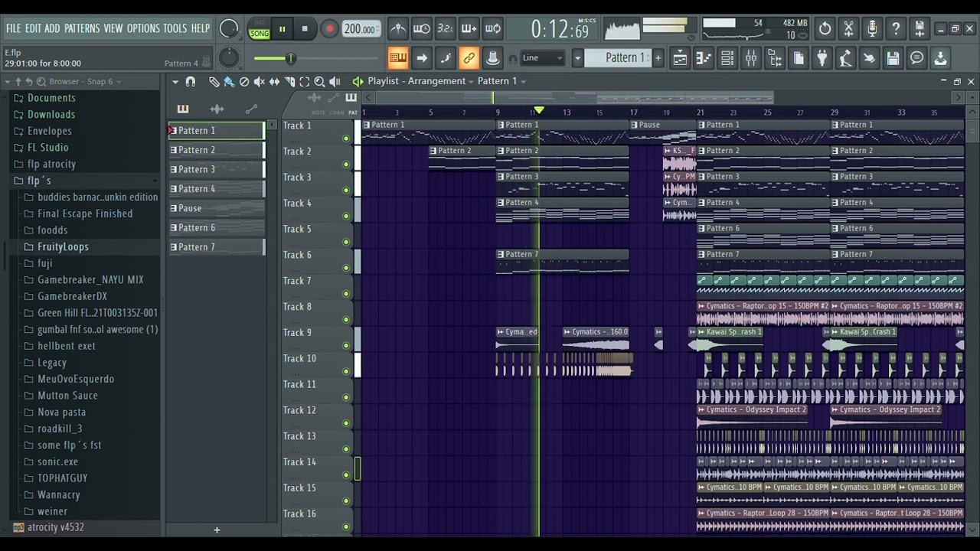The image size is (980, 551).
Task: Click the microphone recording icon
Action: pyautogui.click(x=872, y=29)
